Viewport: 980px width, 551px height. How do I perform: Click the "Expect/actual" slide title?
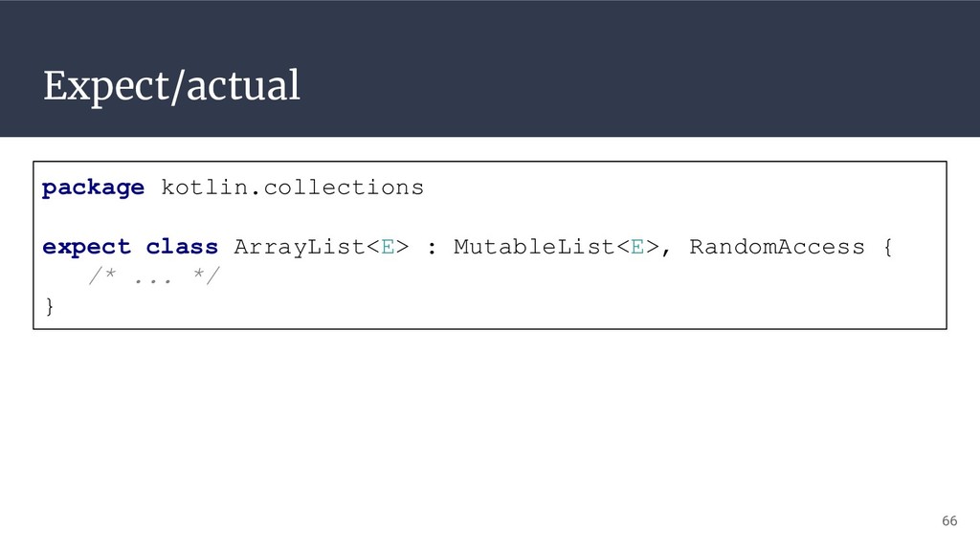[x=171, y=85]
